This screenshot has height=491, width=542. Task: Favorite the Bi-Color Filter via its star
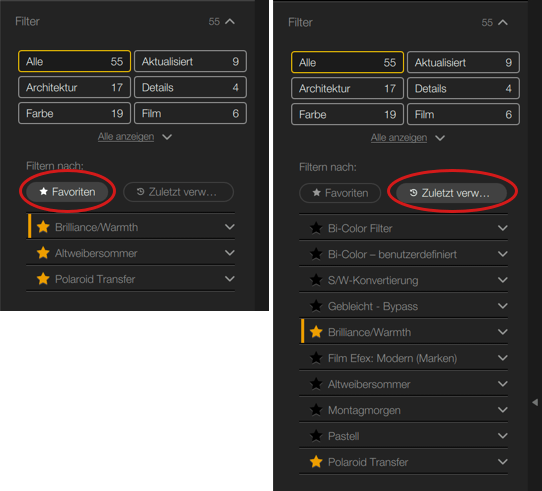(316, 228)
